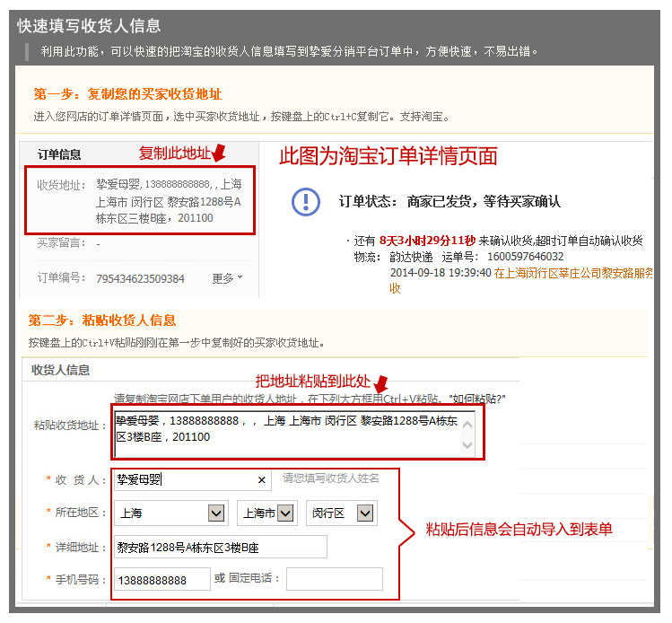Click the empty 固定电话 input field
This screenshot has height=623, width=672.
pos(334,579)
